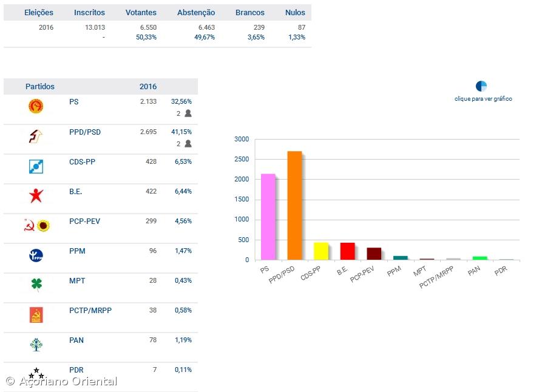Image resolution: width=553 pixels, height=392 pixels.
Task: Click the 'clique para ver gráfico' link
Action: pos(483,99)
